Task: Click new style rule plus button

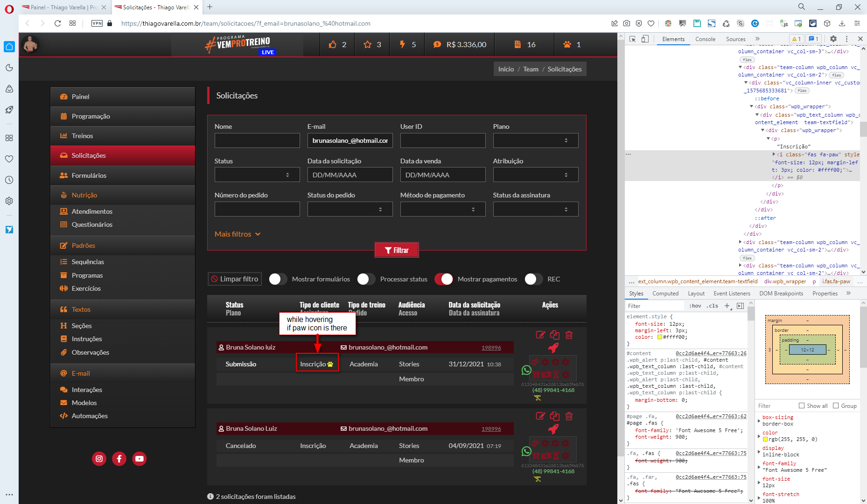Action: 727,306
